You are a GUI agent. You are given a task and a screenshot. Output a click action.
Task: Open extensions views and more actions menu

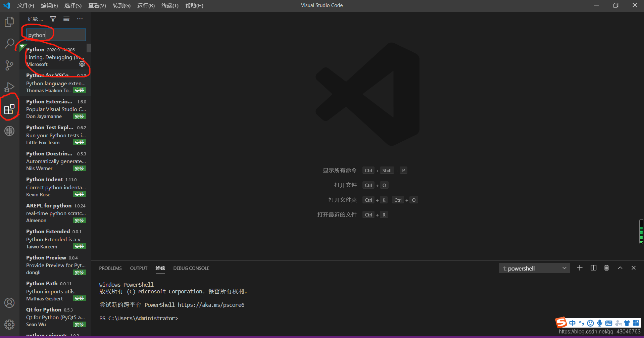80,19
